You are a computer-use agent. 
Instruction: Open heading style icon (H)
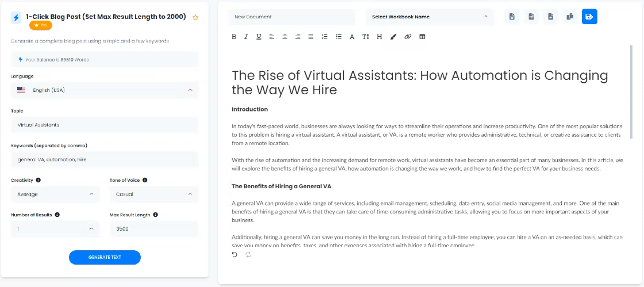coord(380,37)
